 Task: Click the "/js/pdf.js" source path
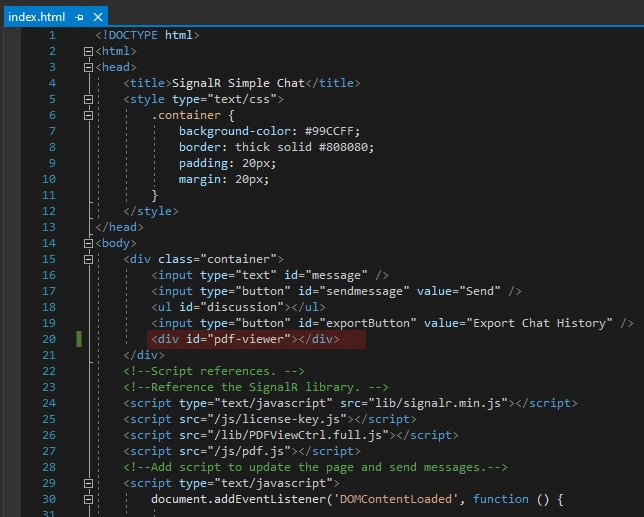[249, 451]
